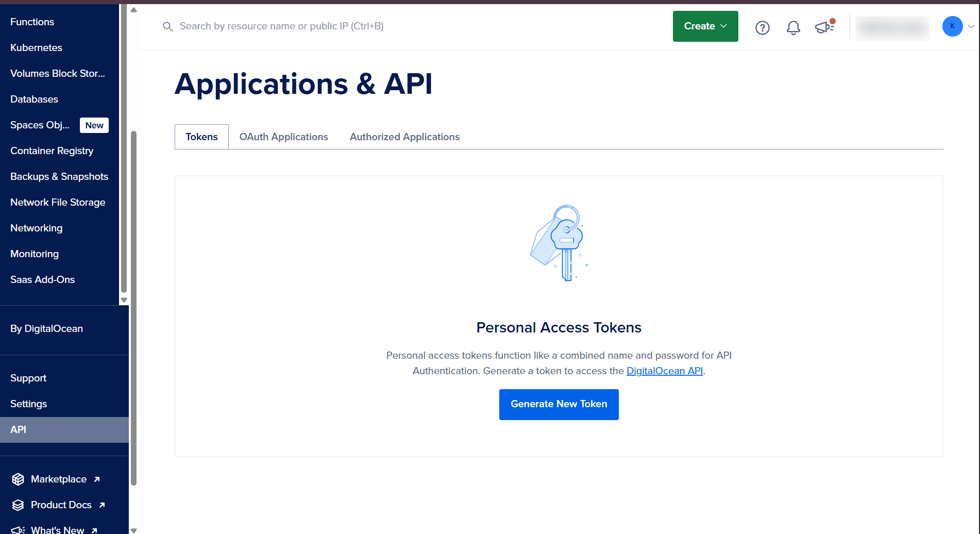Click the Generate New Token button

pyautogui.click(x=559, y=404)
